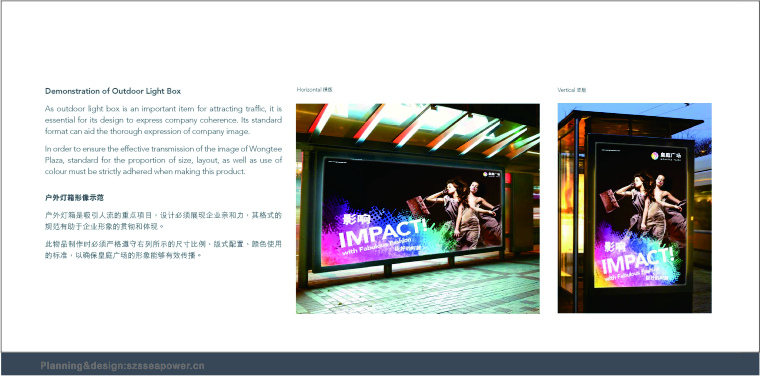Select the handbag in the vertical light box
760x376 pixels.
[609, 201]
